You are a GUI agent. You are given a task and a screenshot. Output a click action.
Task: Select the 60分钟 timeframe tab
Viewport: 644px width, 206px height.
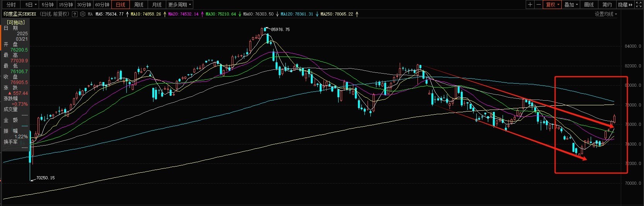coord(102,5)
